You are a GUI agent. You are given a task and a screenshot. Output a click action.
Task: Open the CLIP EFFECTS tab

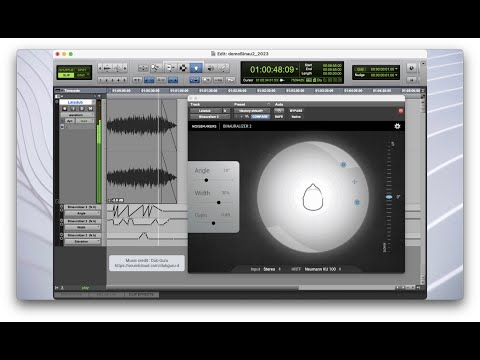pos(141,295)
